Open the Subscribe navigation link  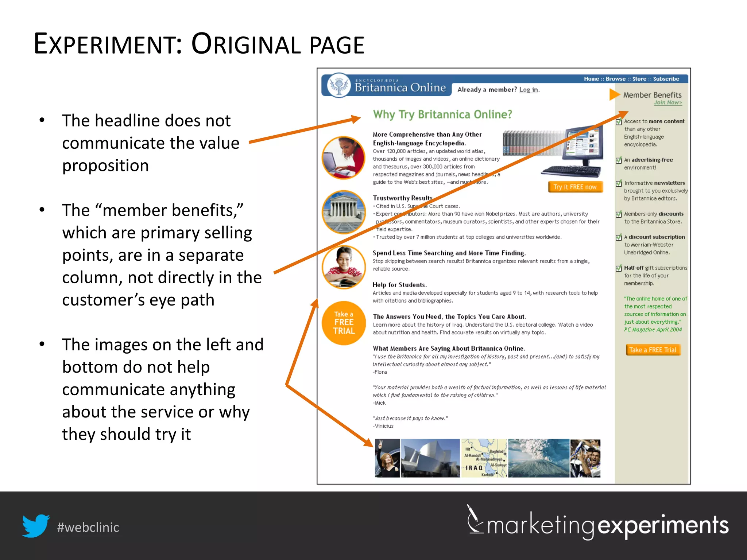666,79
